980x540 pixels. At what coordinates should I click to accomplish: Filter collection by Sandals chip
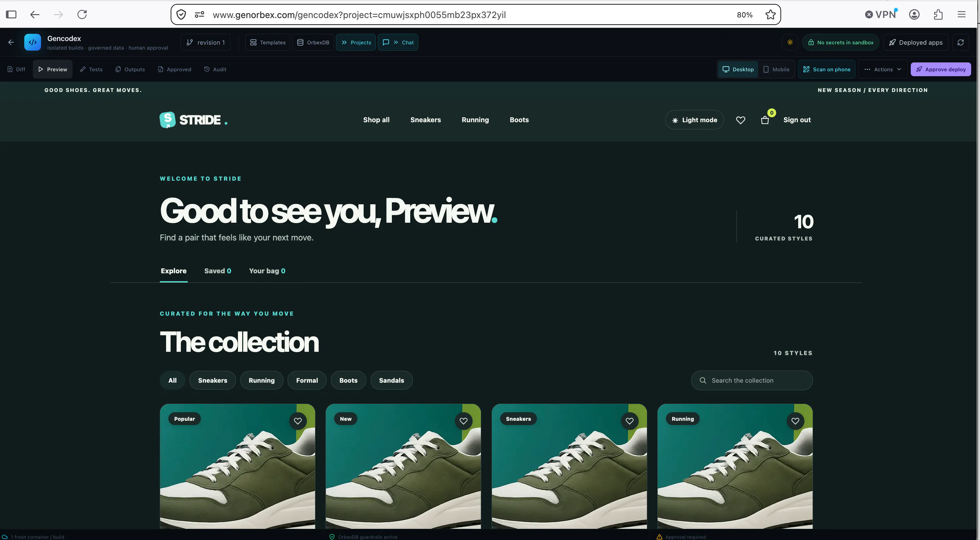[x=392, y=380]
